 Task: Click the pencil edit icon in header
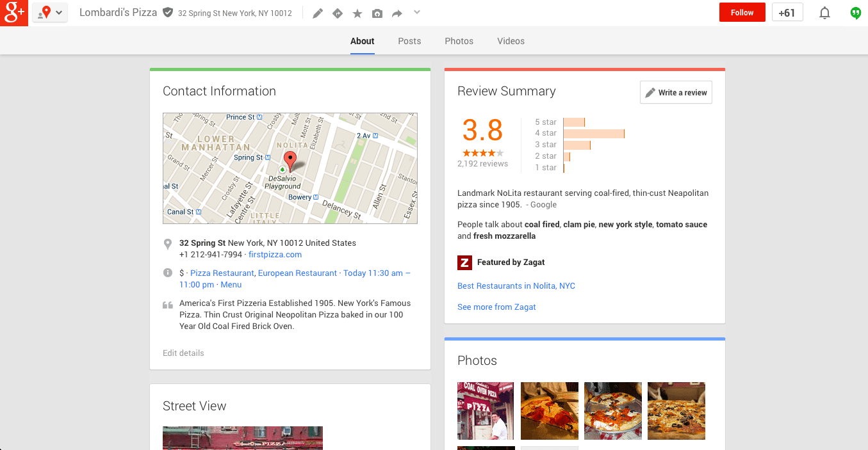tap(318, 13)
